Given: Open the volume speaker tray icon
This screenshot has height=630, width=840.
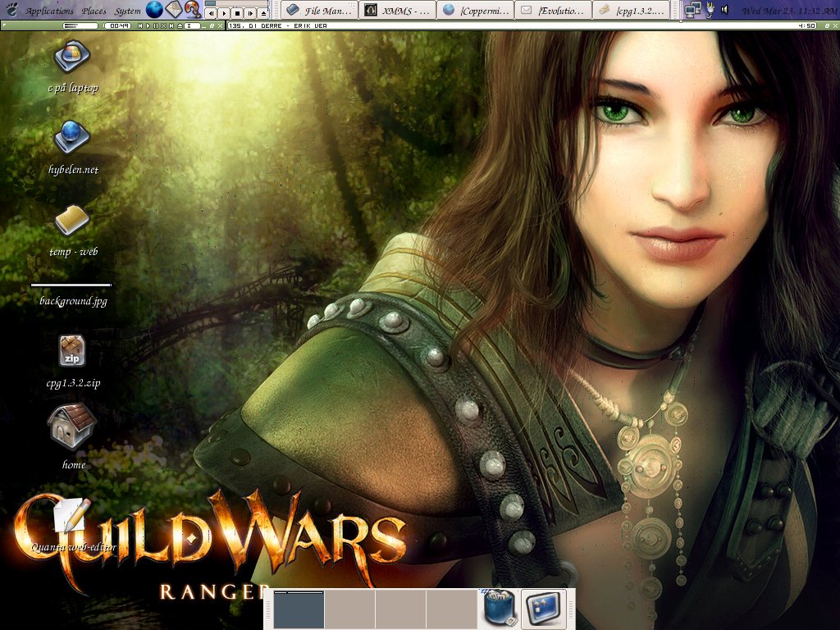Looking at the screenshot, I should 725,10.
